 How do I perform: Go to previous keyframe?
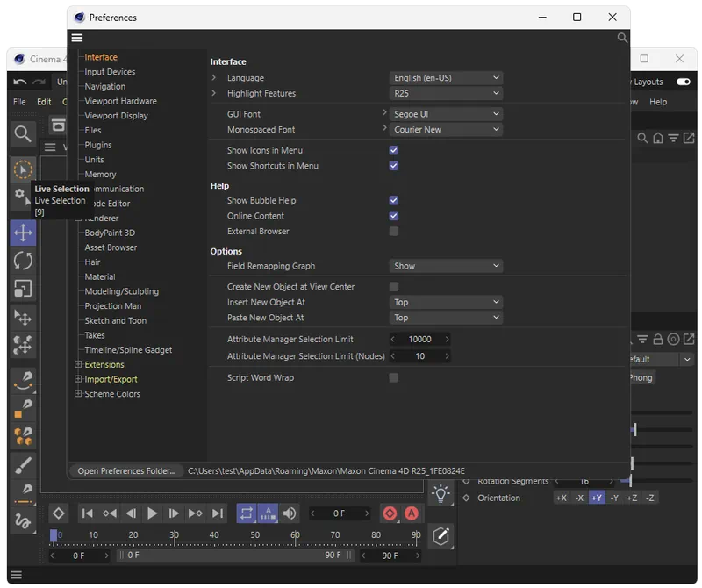109,513
